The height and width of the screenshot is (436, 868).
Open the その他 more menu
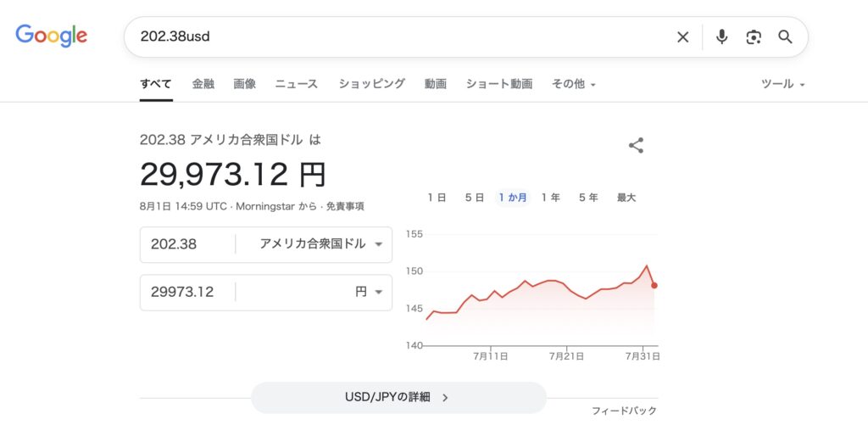(x=574, y=84)
